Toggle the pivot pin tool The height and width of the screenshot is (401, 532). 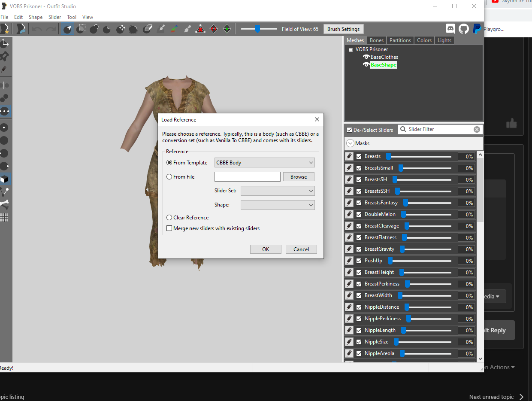(5, 56)
